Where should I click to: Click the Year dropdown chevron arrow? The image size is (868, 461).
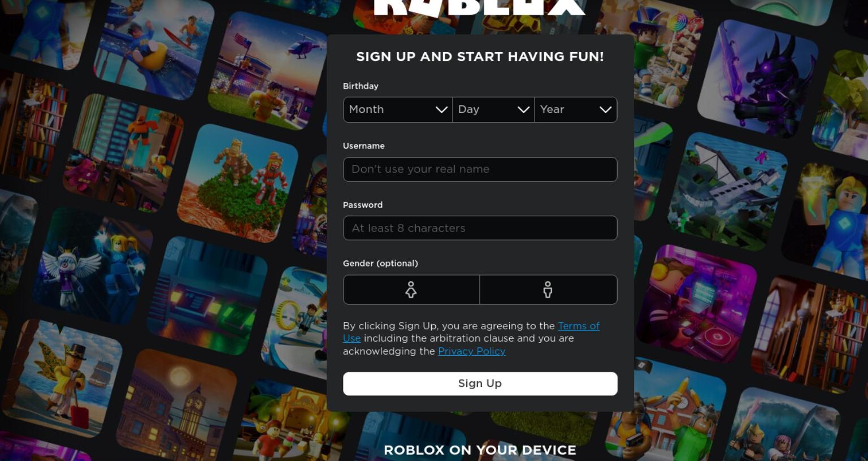tap(606, 110)
